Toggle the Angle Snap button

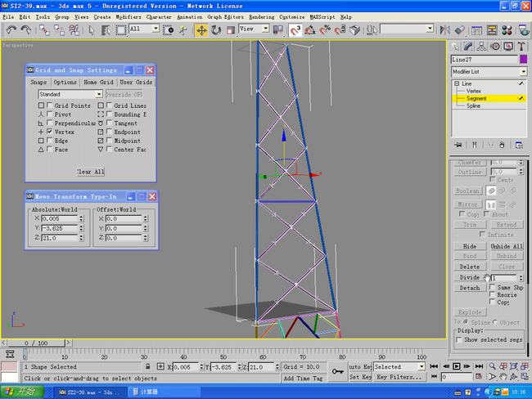[x=309, y=30]
